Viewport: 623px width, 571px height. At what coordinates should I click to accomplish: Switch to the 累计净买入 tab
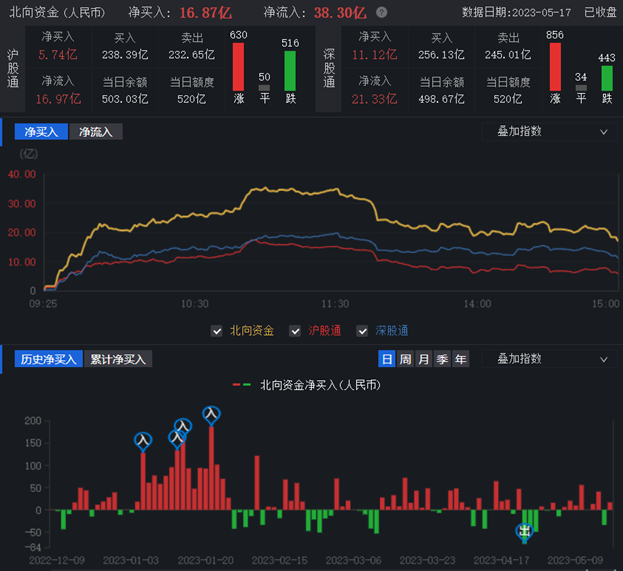point(118,359)
